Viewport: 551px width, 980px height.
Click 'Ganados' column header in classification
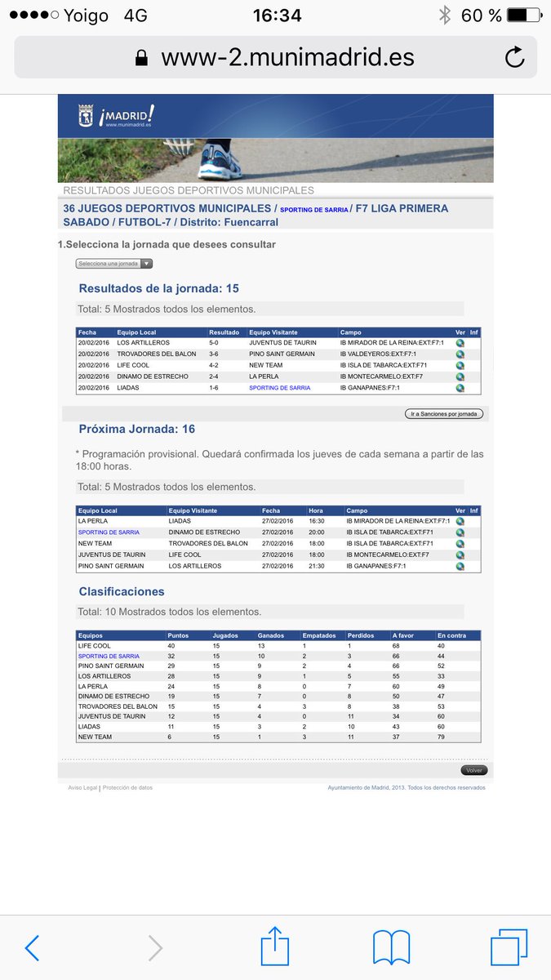271,635
